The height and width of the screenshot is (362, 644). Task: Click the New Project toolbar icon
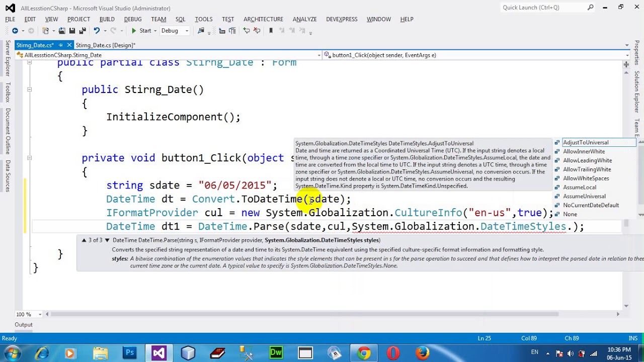pyautogui.click(x=46, y=31)
